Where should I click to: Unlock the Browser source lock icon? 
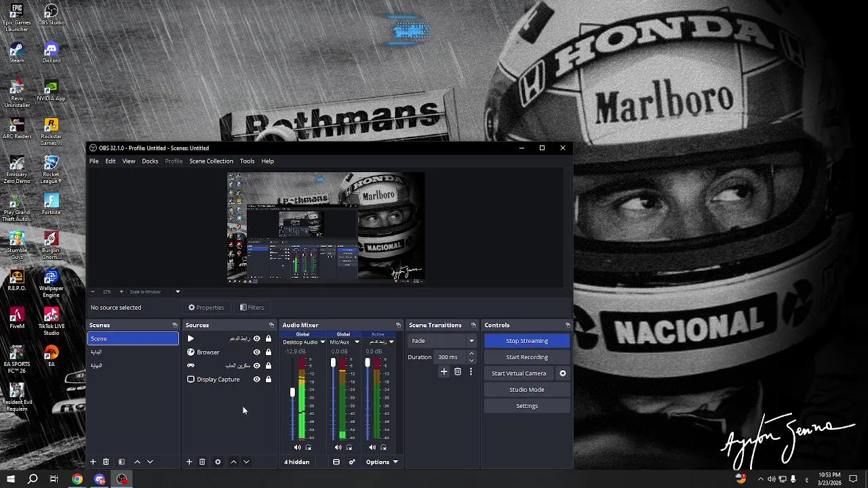(x=268, y=352)
